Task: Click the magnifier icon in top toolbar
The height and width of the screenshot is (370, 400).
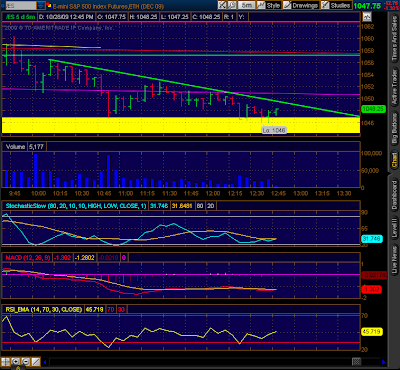Action: (232, 5)
